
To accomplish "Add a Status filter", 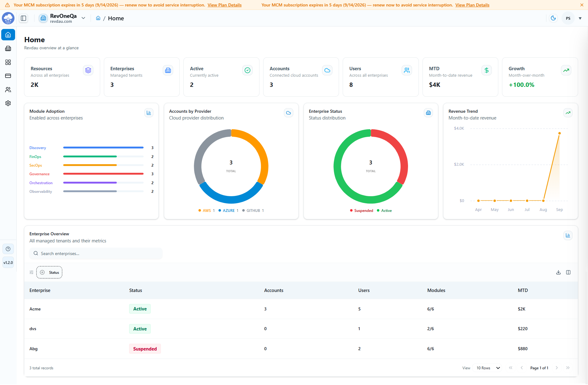I will pos(49,272).
